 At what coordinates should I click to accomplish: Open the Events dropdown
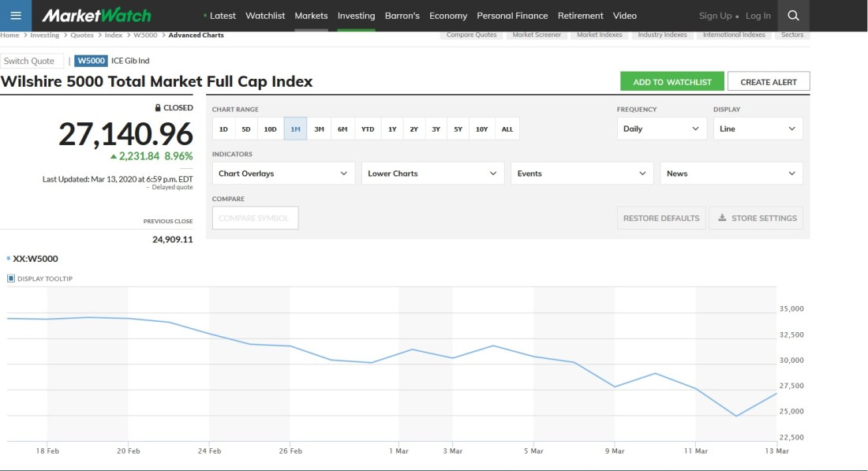582,174
